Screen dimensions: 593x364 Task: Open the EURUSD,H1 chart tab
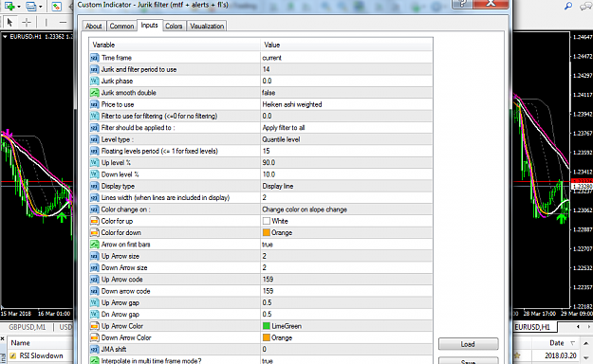coord(532,327)
